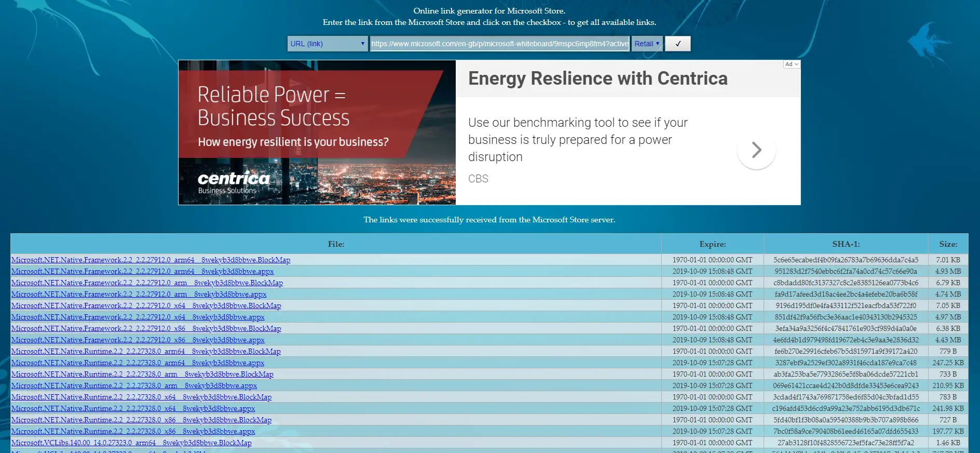The height and width of the screenshot is (453, 980).
Task: Click 'The links were successfully received' status message
Action: (x=489, y=220)
